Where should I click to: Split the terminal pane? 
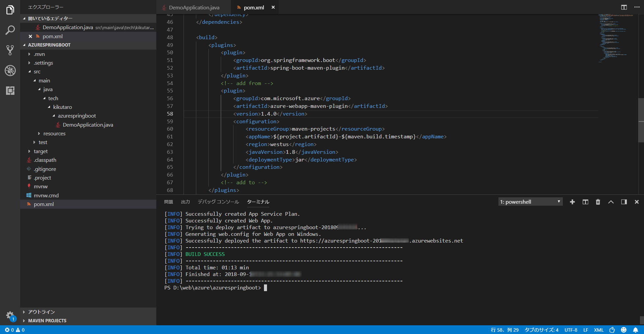(585, 202)
